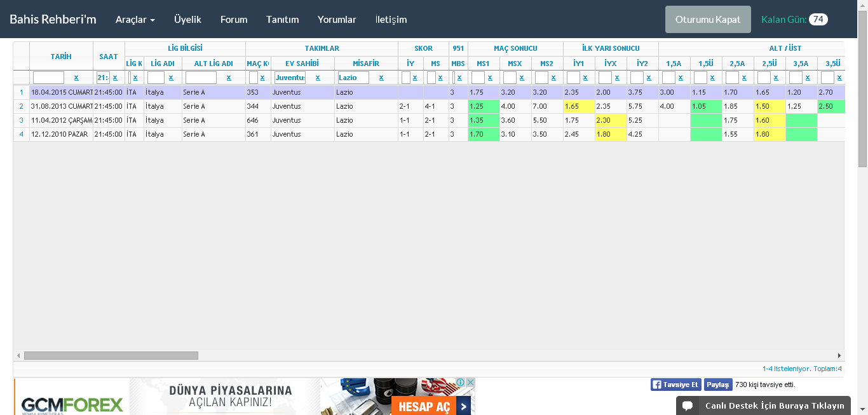Click the table's left scroll arrow

pyautogui.click(x=18, y=356)
